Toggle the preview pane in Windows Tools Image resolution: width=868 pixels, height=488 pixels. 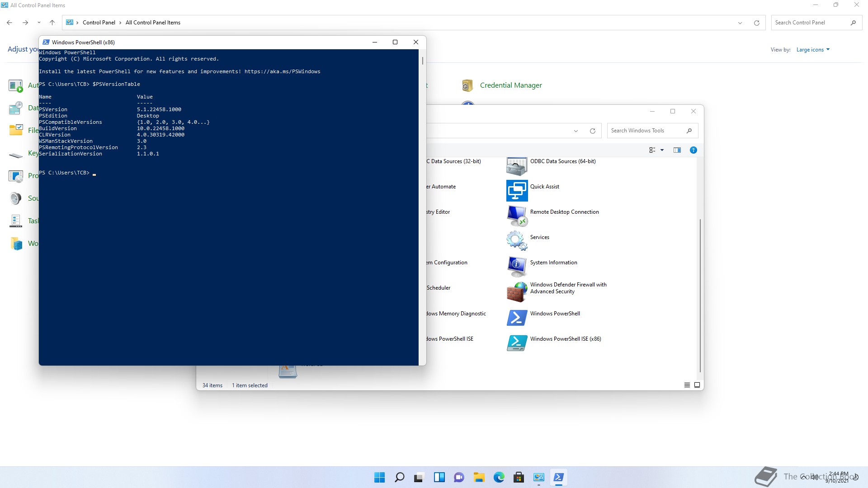677,150
